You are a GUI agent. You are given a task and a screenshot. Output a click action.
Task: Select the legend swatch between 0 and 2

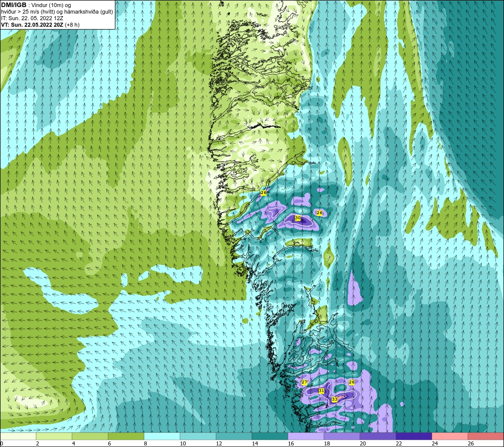18,436
